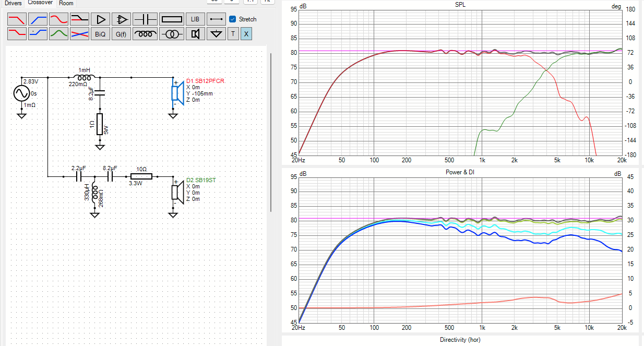Image resolution: width=644 pixels, height=346 pixels.
Task: Insert the red S-curve filter block
Action: coord(58,19)
